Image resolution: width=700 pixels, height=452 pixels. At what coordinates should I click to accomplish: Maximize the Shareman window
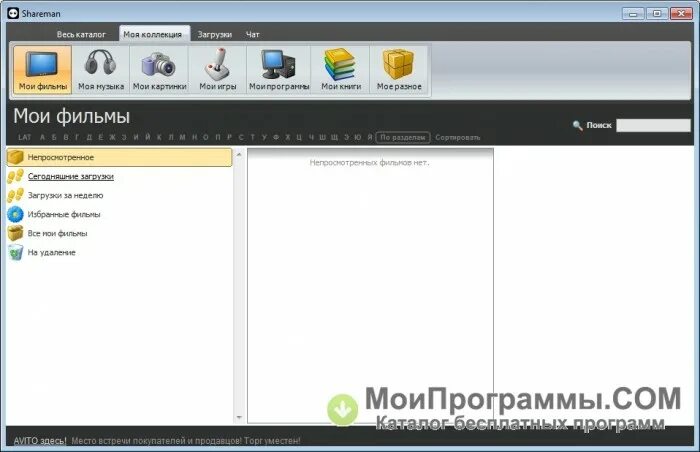[x=657, y=13]
